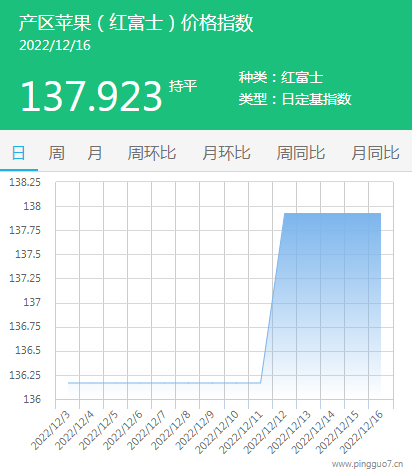
Task: Click the title 产区苹果（红富士）价格指数
Action: point(136,23)
